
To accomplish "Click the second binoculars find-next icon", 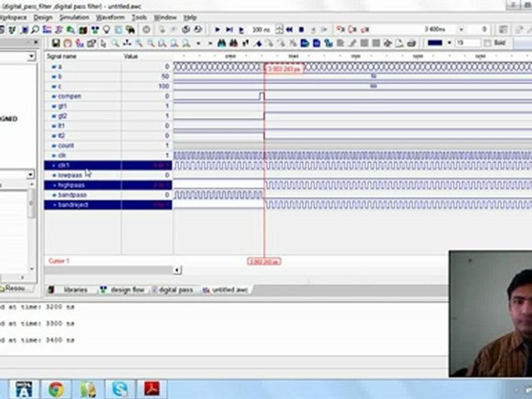I will point(233,43).
